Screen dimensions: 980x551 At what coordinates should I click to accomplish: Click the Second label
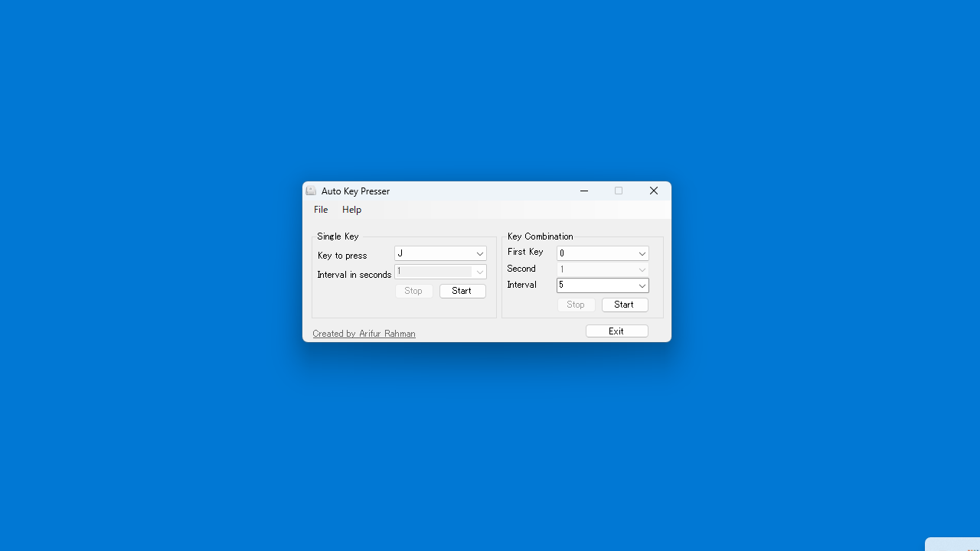pos(521,269)
